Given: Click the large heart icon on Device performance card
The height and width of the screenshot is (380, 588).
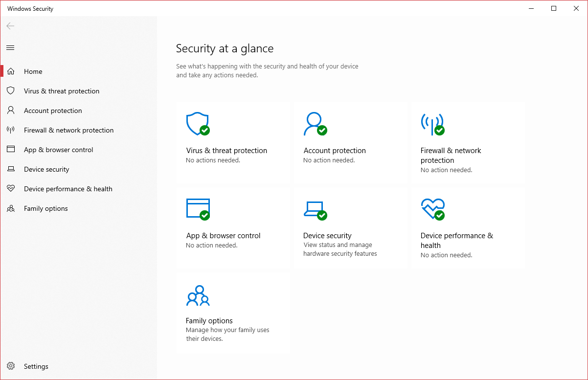Looking at the screenshot, I should coord(432,209).
